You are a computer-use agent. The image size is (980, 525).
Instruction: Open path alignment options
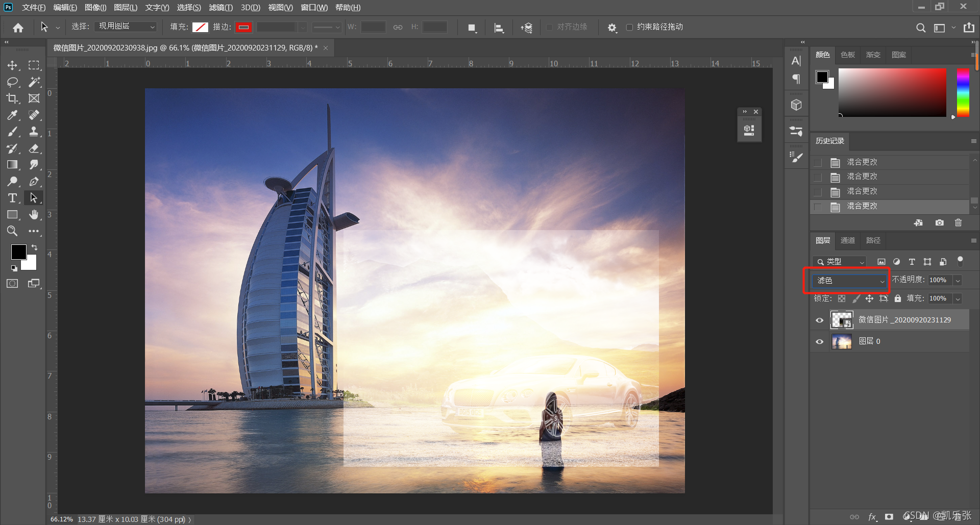pyautogui.click(x=499, y=28)
